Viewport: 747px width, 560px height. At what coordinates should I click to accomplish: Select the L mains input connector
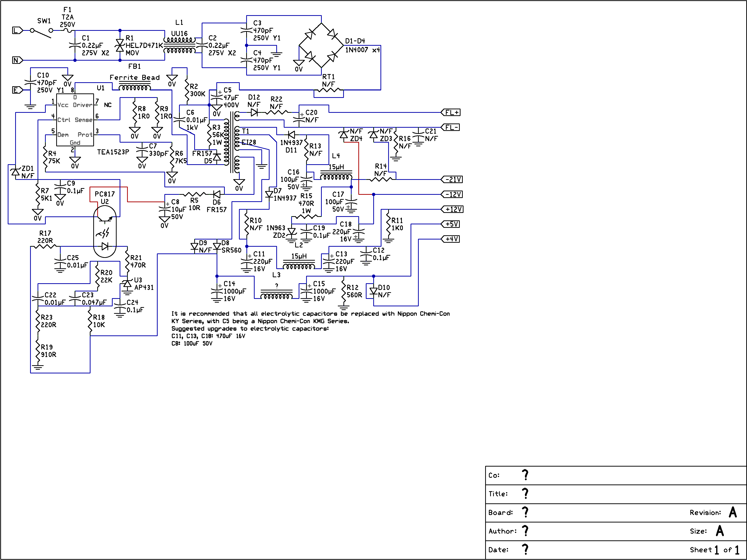[x=18, y=30]
